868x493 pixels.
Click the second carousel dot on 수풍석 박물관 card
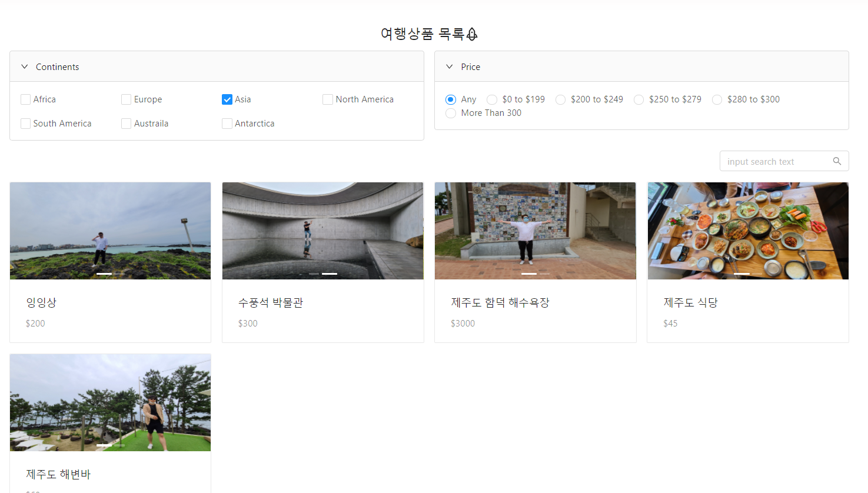tap(330, 274)
